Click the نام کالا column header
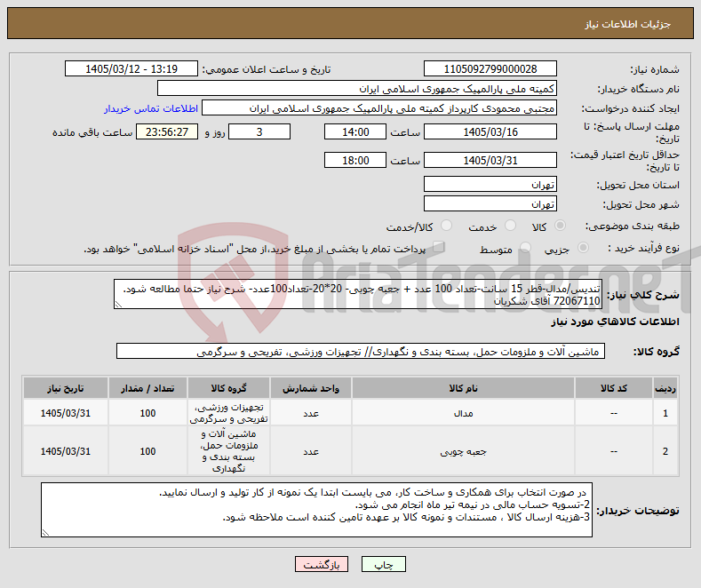Screen dimensions: 701x588 463,388
